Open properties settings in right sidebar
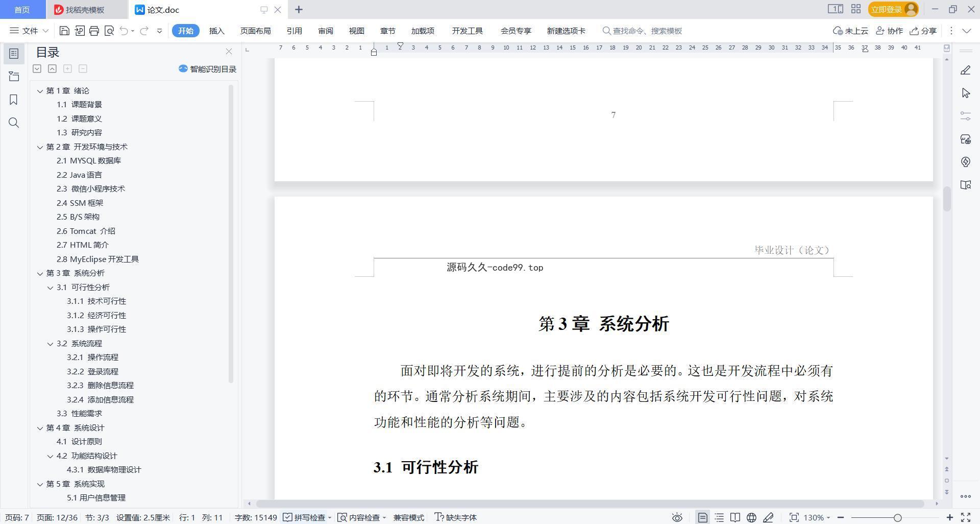This screenshot has width=980, height=524. click(965, 116)
